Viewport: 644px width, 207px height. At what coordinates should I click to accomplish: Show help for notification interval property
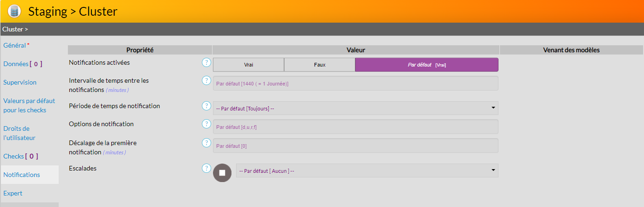206,80
